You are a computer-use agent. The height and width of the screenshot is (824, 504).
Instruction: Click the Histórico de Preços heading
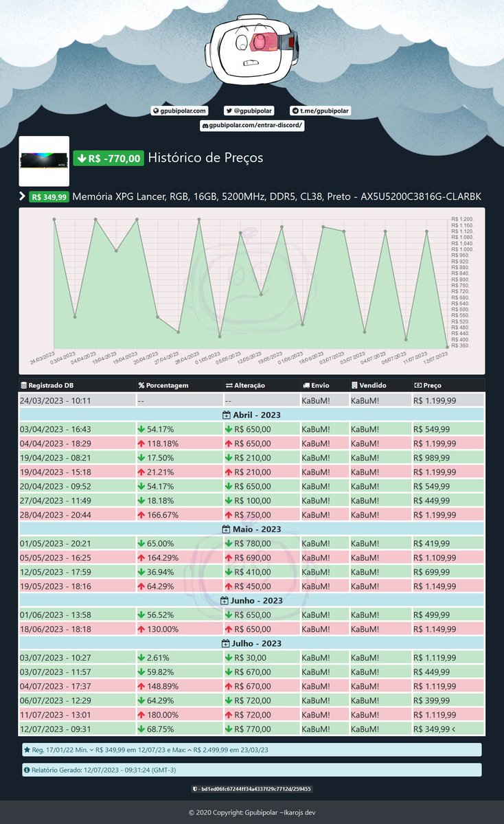(x=205, y=158)
